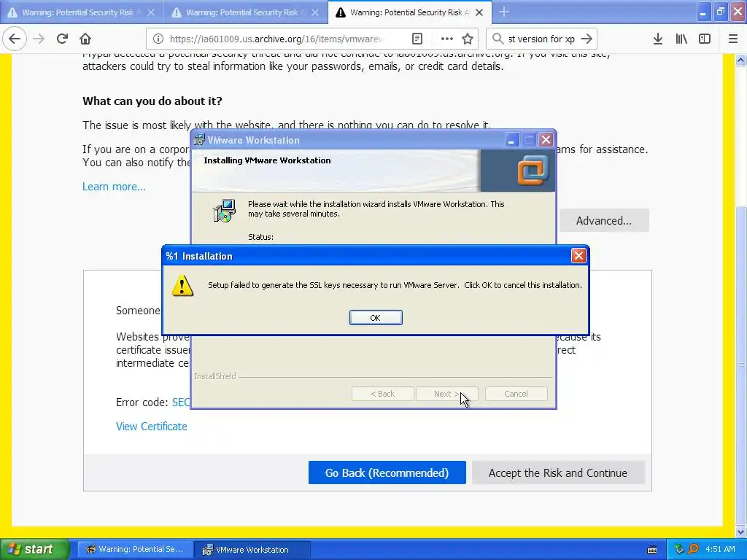Reload the current page
The image size is (747, 560).
62,39
